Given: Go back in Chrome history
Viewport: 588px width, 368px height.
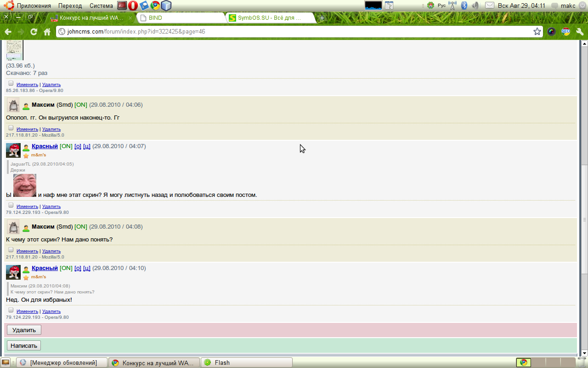Looking at the screenshot, I should coord(8,32).
